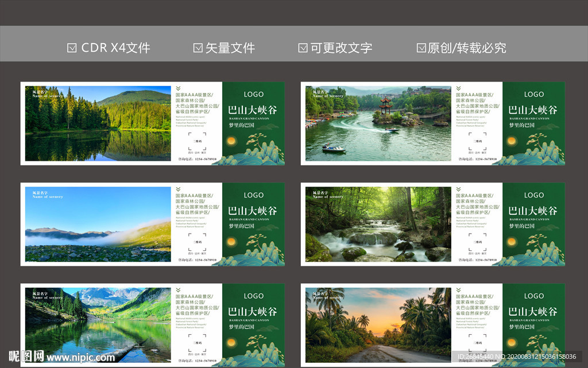588x368 pixels.
Task: Select the 原创/转载必究 menu item
Action: 459,49
